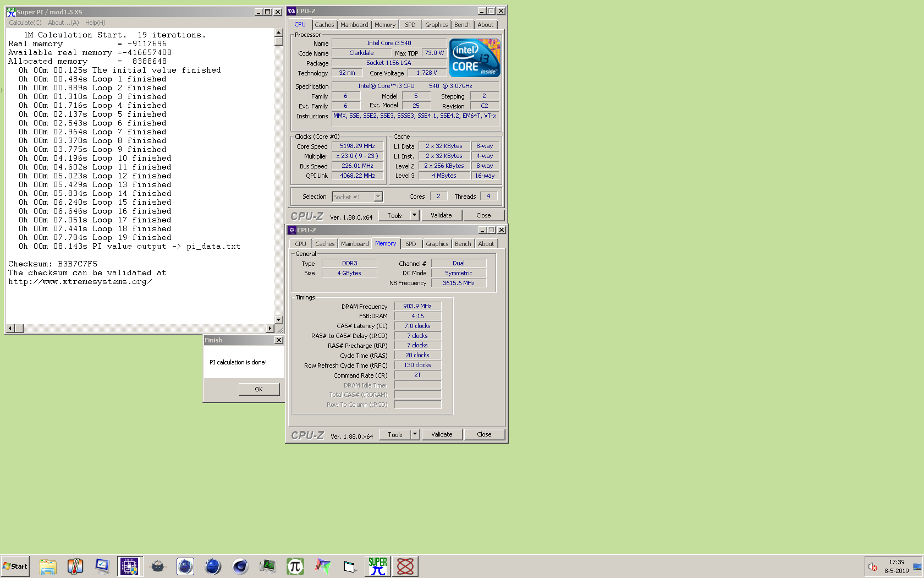Click the Core Voltage value 1.728 V
Image resolution: width=924 pixels, height=578 pixels.
pos(427,73)
